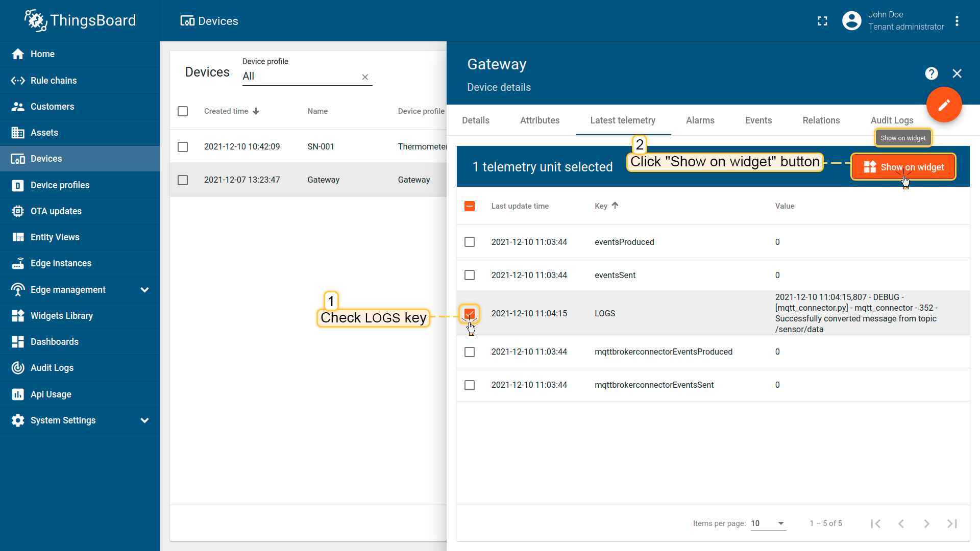Open Widgets Library
The height and width of the screenshot is (551, 980).
tap(80, 316)
